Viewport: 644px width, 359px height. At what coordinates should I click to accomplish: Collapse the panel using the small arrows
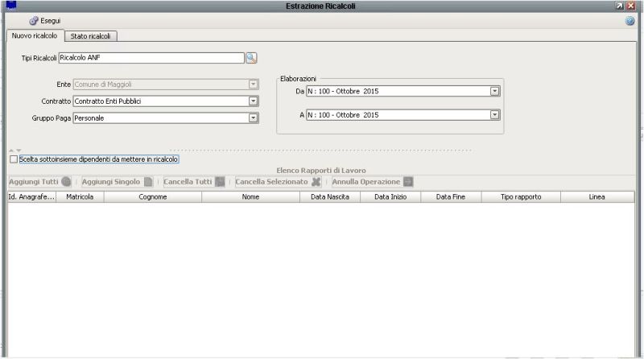coord(14,151)
